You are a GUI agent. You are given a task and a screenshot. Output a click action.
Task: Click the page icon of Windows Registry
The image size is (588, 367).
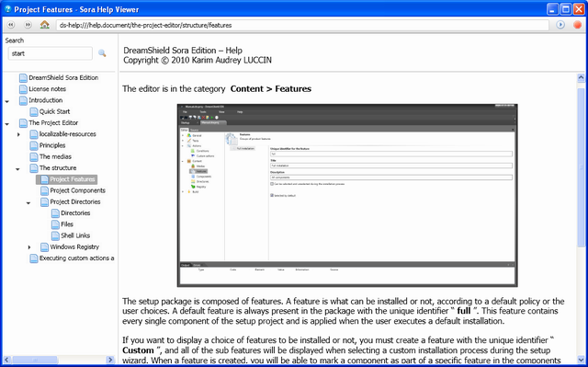(x=44, y=247)
